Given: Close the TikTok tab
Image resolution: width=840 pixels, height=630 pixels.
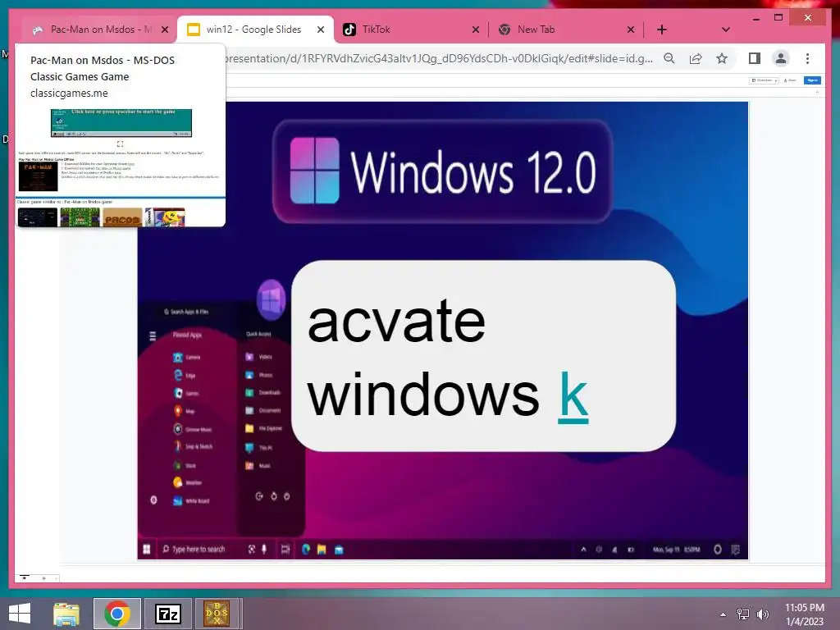Looking at the screenshot, I should pyautogui.click(x=476, y=30).
